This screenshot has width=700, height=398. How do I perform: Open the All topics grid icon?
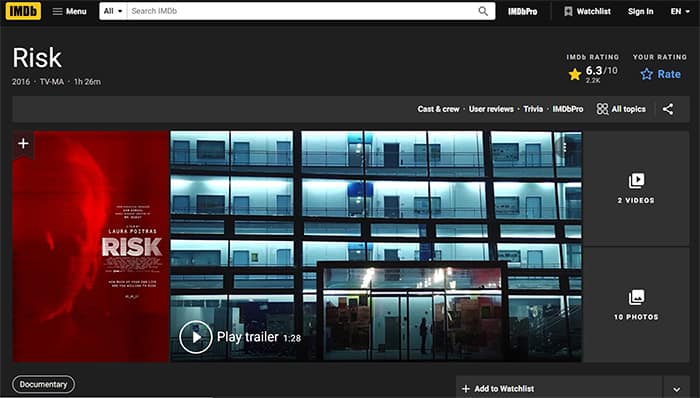pos(602,109)
